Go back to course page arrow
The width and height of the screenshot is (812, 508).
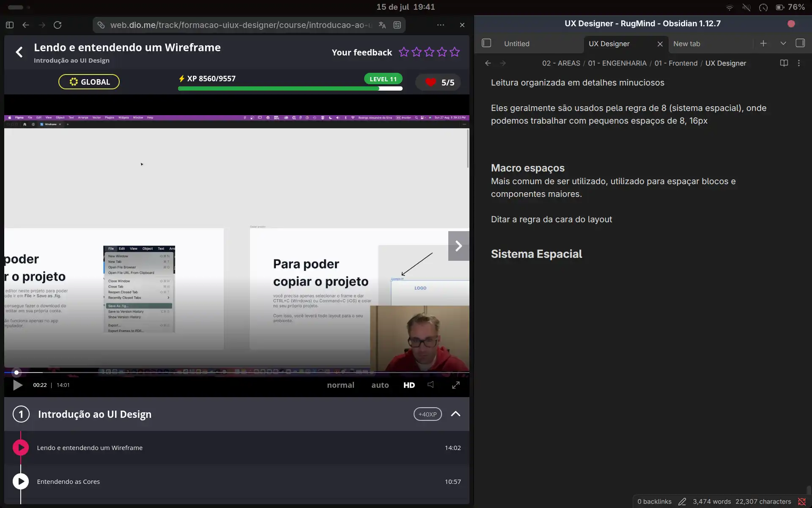[x=19, y=52]
